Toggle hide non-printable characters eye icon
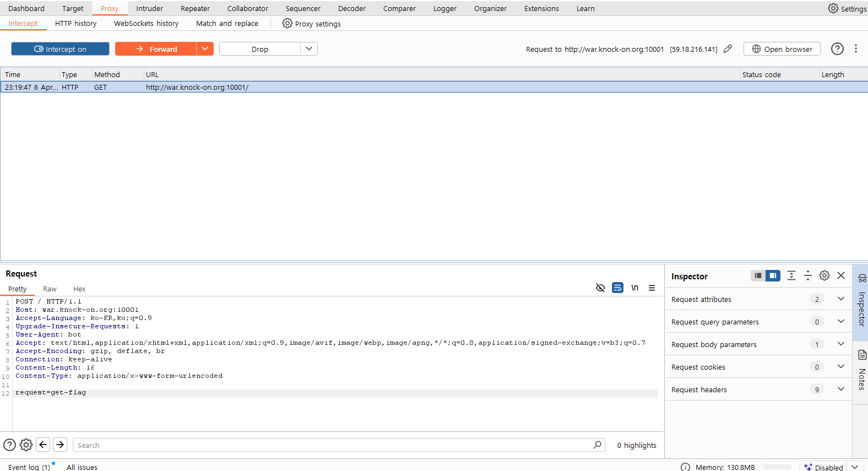 pyautogui.click(x=600, y=288)
